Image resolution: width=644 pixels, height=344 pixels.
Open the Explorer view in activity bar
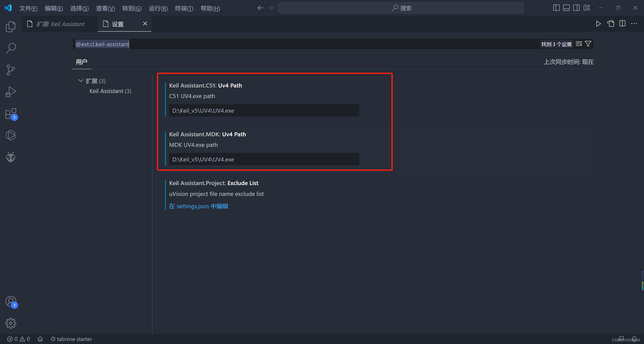point(11,27)
